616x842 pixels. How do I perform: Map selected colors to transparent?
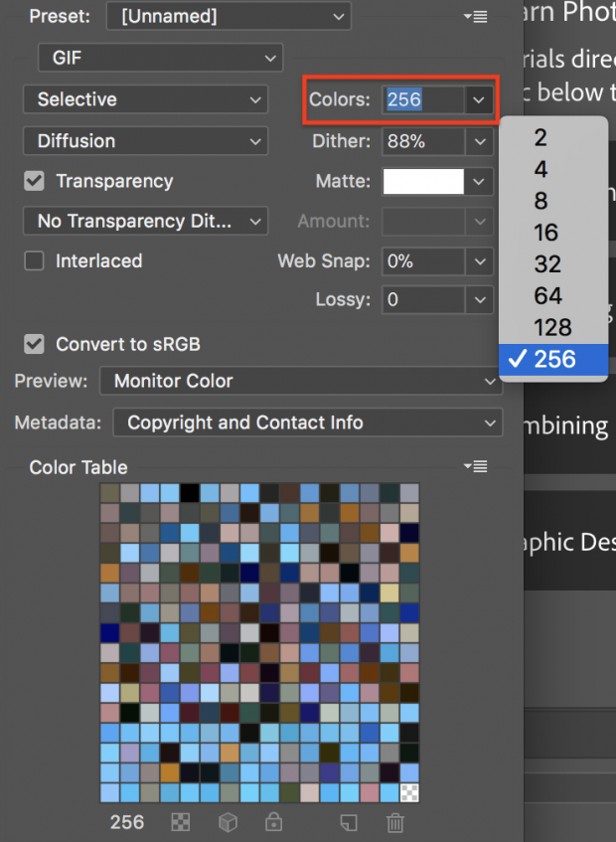point(182,822)
